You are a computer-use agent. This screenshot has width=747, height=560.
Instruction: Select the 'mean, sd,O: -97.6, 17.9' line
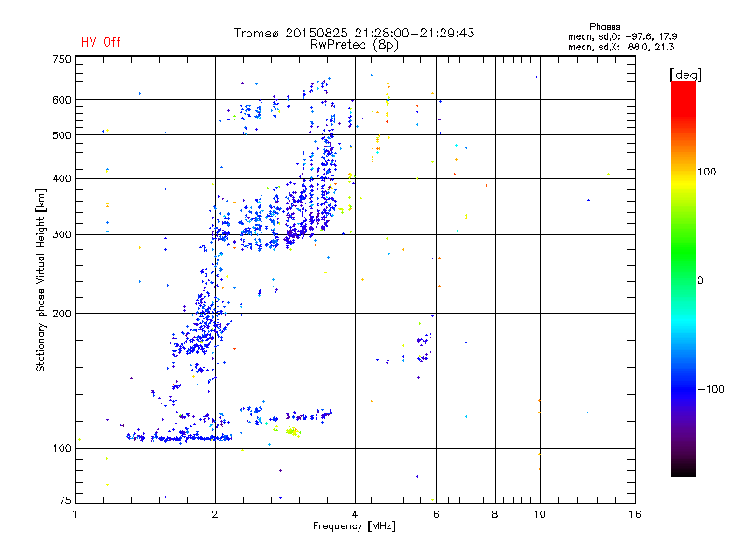coord(622,36)
